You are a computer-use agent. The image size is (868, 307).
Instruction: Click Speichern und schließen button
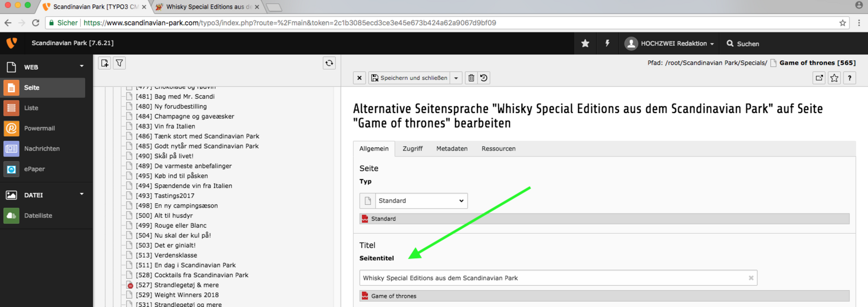pos(410,78)
